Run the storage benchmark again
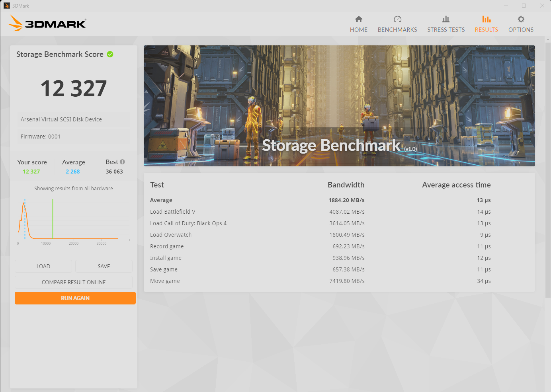This screenshot has height=392, width=551. (x=75, y=298)
